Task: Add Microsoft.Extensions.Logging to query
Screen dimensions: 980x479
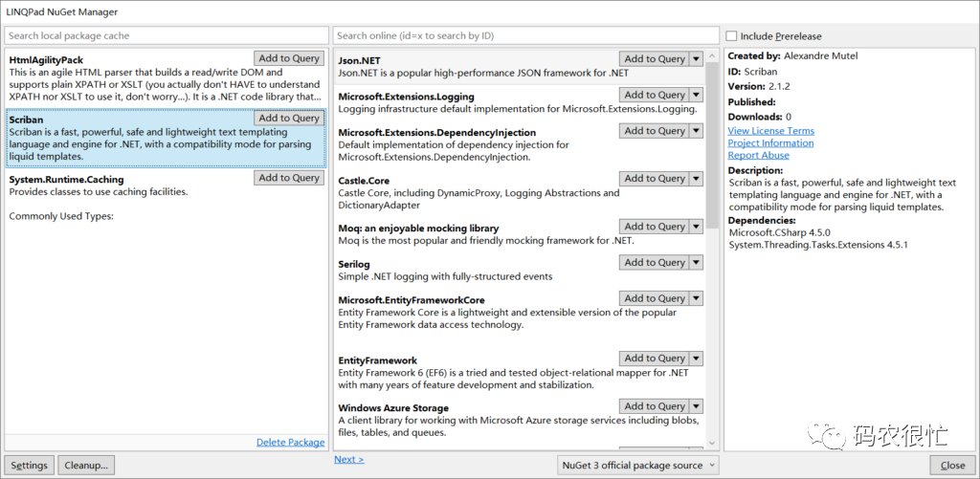Action: coord(655,95)
